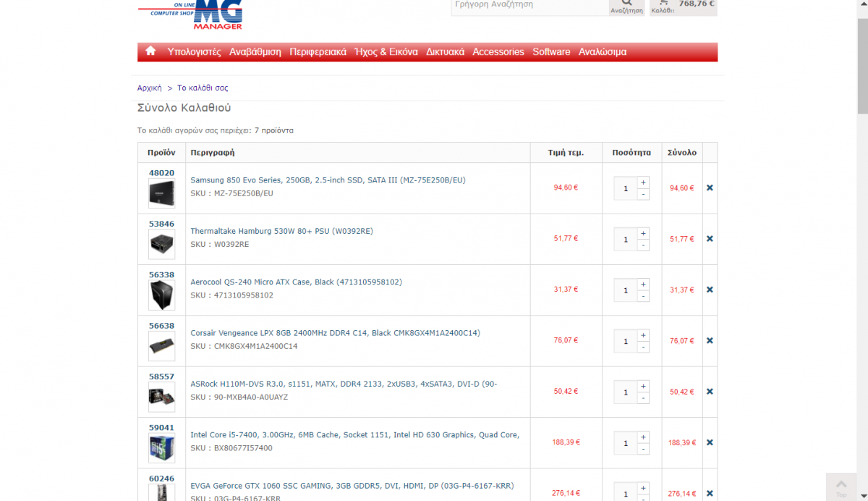Open the Accessories menu
Screen dimensions: 868x501
498,52
